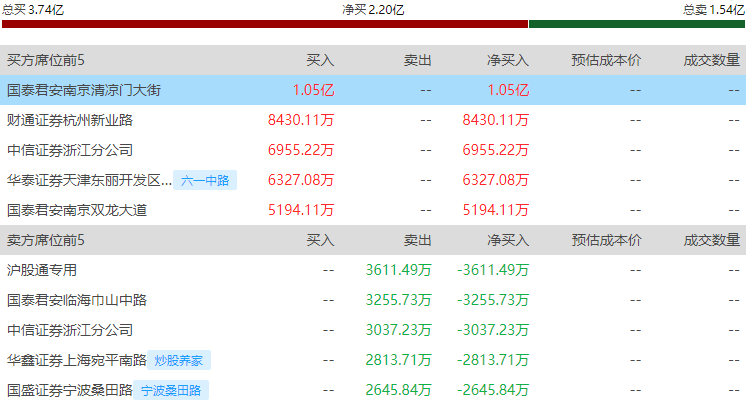Click buy amount 6955.22万 in 买入 column
Screen dimensions: 746x406
coord(301,150)
